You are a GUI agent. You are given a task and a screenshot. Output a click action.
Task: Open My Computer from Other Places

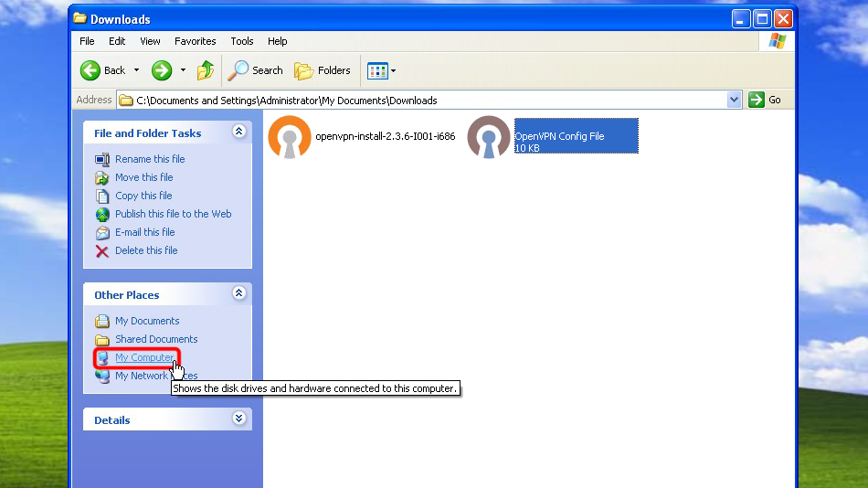coord(144,357)
